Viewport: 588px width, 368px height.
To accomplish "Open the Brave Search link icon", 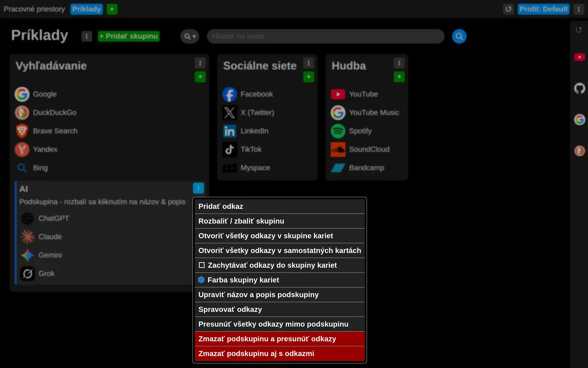I will coord(22,131).
